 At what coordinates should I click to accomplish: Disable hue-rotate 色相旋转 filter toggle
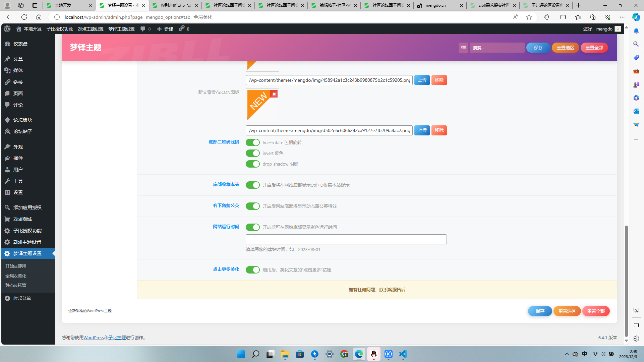(x=252, y=142)
